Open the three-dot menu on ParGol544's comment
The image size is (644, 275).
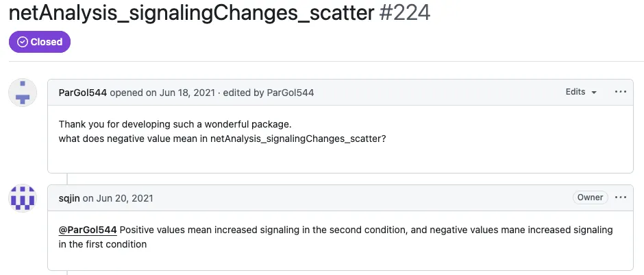tap(621, 92)
